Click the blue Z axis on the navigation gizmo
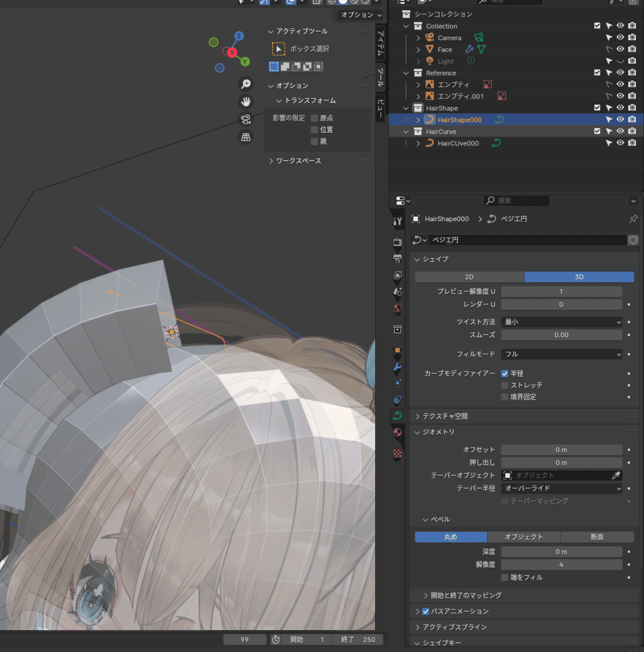The width and height of the screenshot is (644, 652). coord(239,36)
